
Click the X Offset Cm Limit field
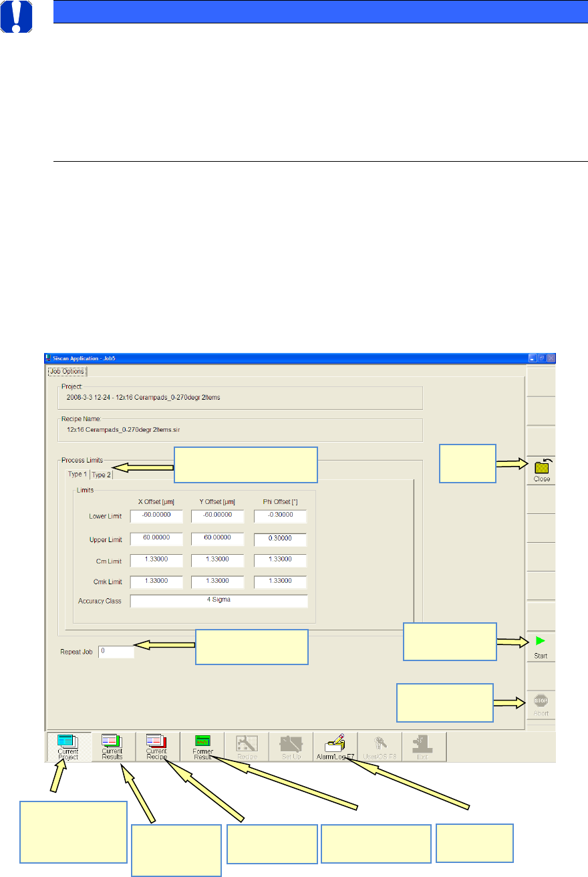[156, 560]
